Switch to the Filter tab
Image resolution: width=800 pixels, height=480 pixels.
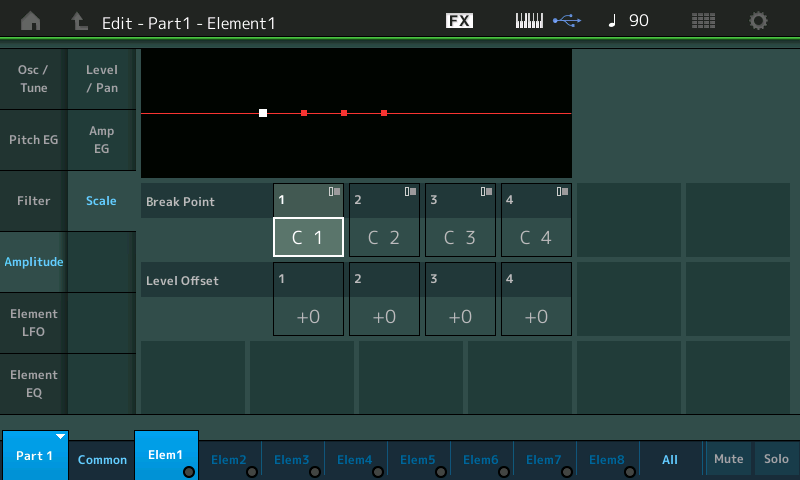33,201
